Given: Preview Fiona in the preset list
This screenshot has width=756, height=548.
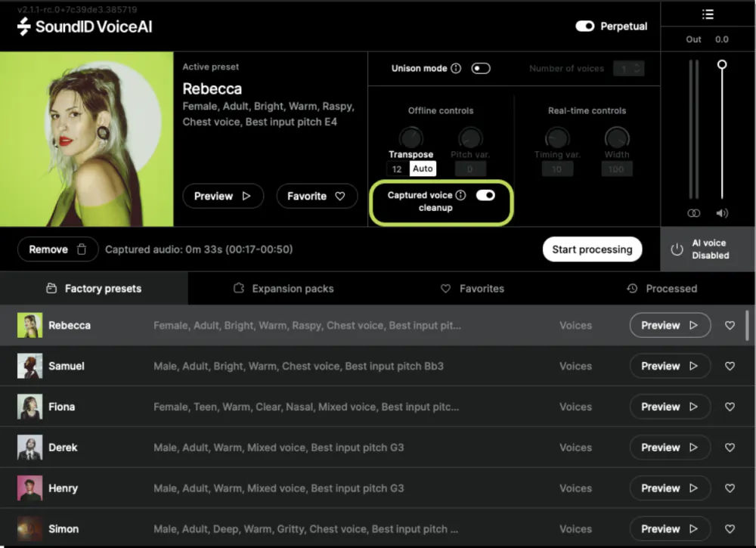Looking at the screenshot, I should pos(670,407).
